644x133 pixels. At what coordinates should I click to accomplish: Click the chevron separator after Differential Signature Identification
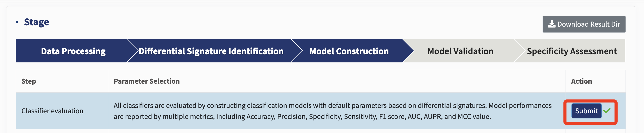[x=297, y=51]
